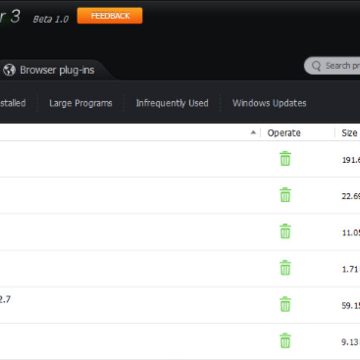
Task: Uninstall the program sized 59.15 via trash icon
Action: click(x=285, y=304)
